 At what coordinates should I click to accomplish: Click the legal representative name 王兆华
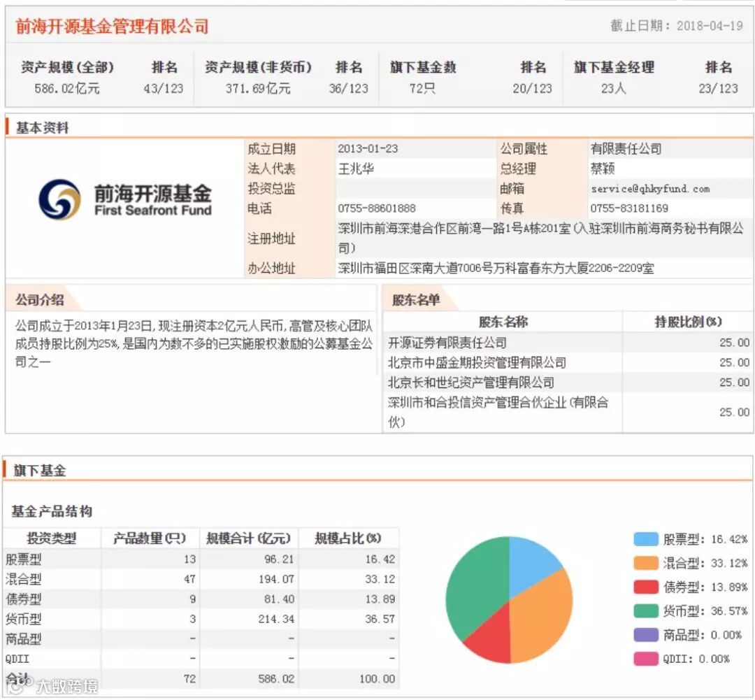point(356,169)
